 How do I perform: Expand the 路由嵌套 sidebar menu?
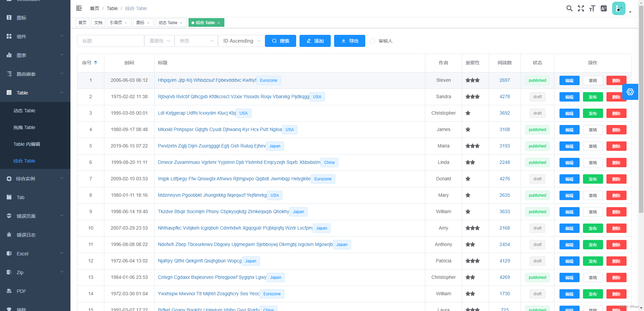tap(62, 73)
